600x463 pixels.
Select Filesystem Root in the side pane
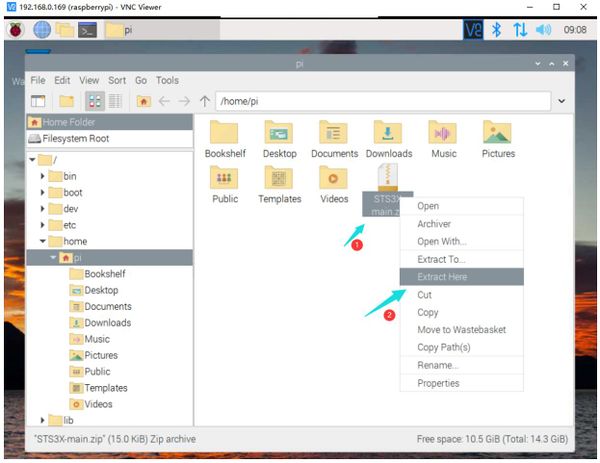coord(75,139)
